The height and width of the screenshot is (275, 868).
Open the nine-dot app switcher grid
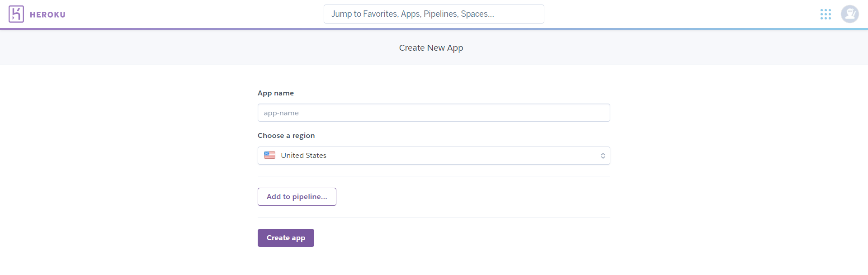point(826,14)
